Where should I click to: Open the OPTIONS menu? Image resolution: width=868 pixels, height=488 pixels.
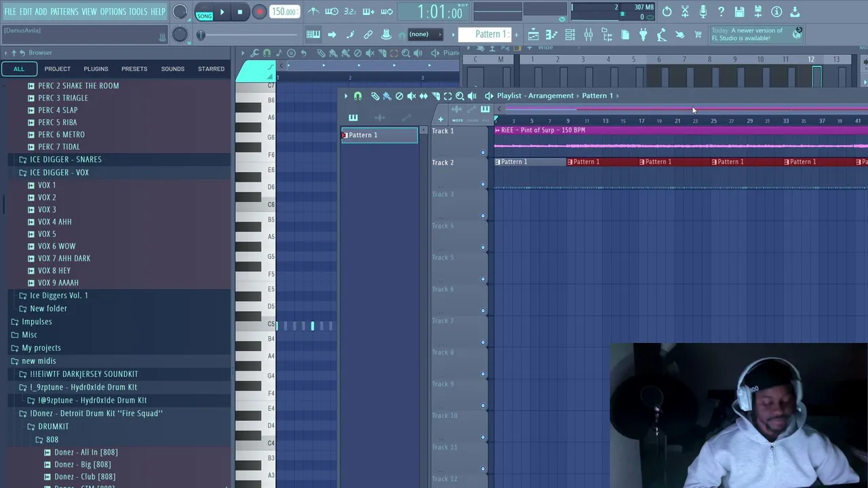(x=113, y=12)
